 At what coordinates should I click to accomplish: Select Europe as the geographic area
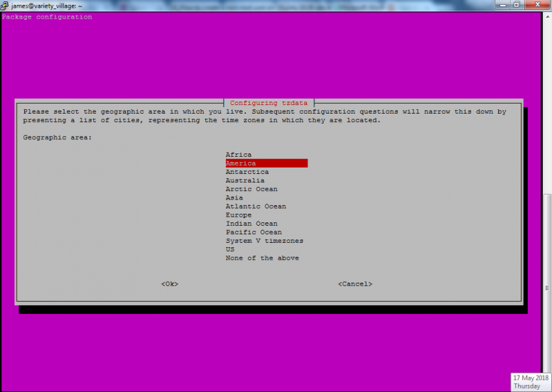(x=238, y=214)
